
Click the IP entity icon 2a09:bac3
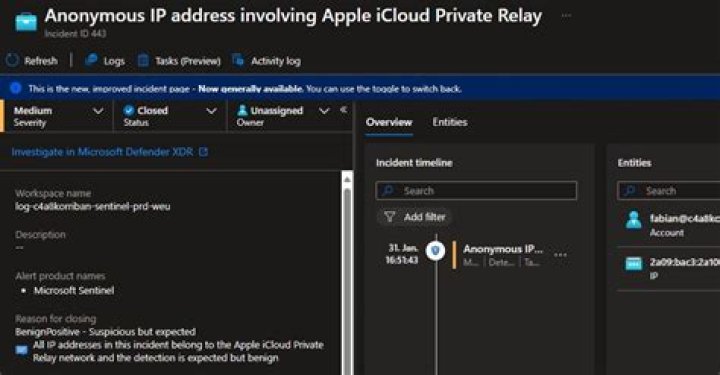[x=634, y=264]
